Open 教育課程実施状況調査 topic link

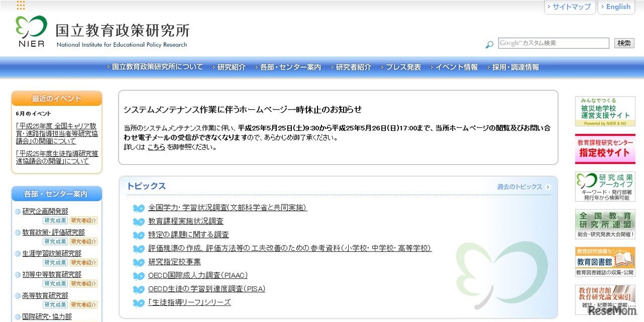[x=186, y=221]
